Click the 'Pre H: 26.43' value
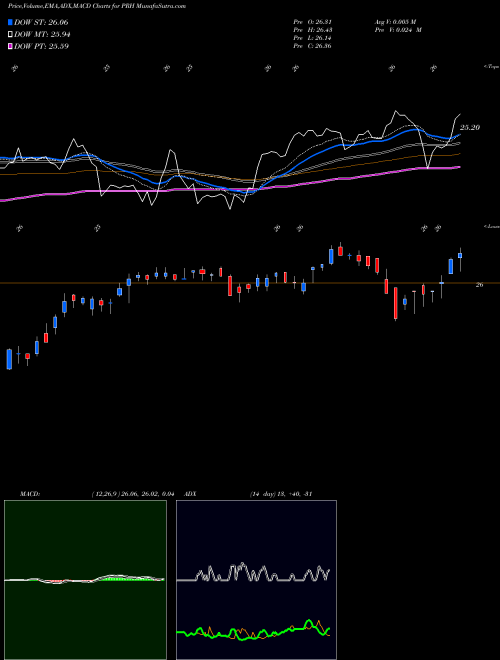 [313, 30]
